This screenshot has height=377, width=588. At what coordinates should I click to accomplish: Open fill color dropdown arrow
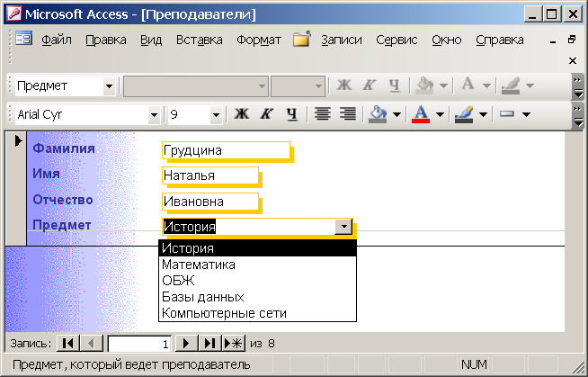(x=396, y=114)
